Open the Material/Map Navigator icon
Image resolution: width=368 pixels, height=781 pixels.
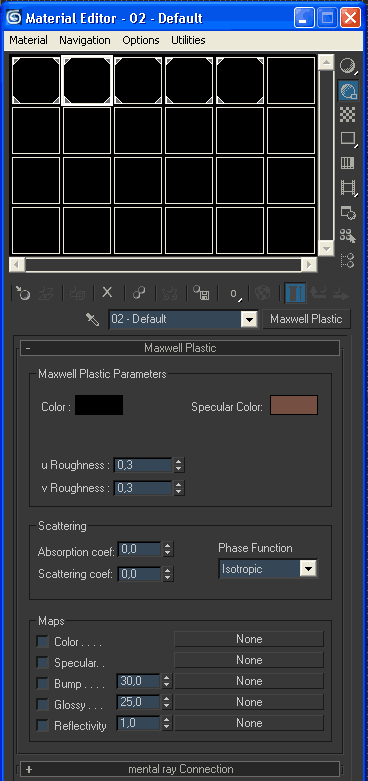click(x=348, y=260)
